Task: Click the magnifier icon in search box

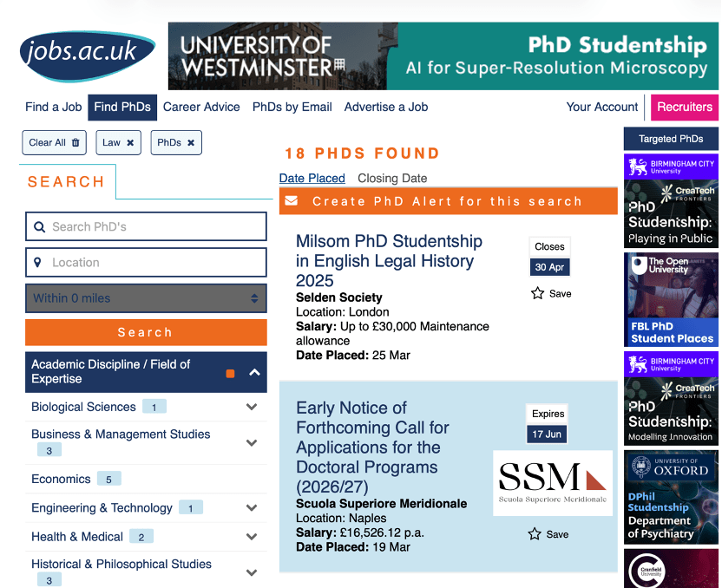Action: pyautogui.click(x=40, y=227)
